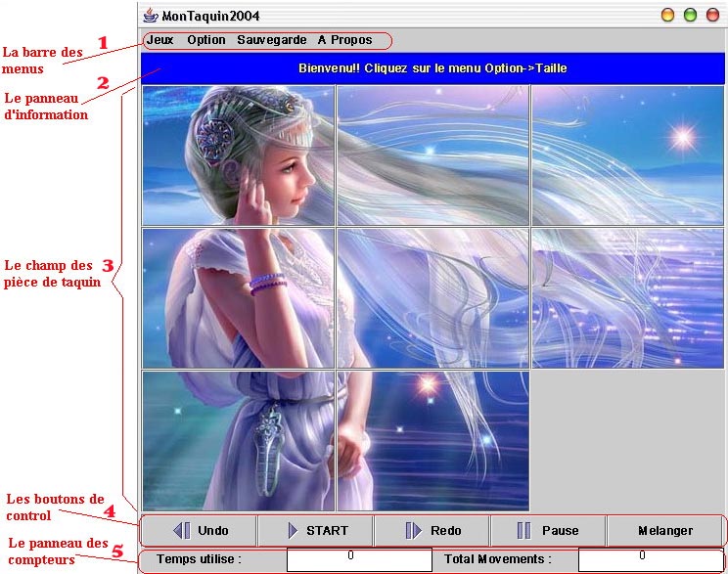Screen dimensions: 728x574
Task: Click the Java coffee cup title icon
Action: [150, 16]
